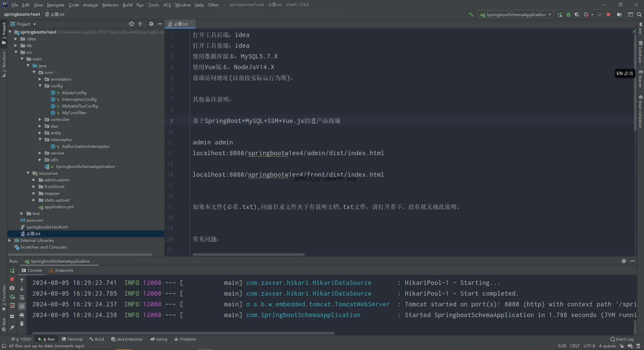Image resolution: width=644 pixels, height=350 pixels.
Task: Click the Dump Threads camera icon
Action: pyautogui.click(x=12, y=288)
